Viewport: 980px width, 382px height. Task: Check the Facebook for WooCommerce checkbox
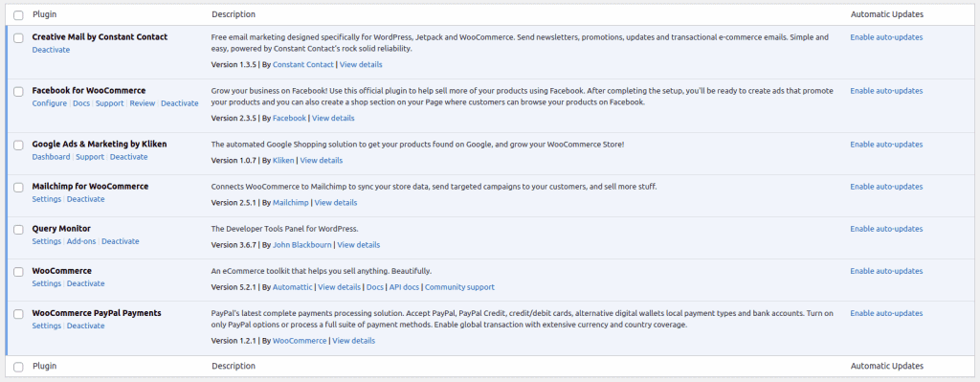tap(19, 92)
